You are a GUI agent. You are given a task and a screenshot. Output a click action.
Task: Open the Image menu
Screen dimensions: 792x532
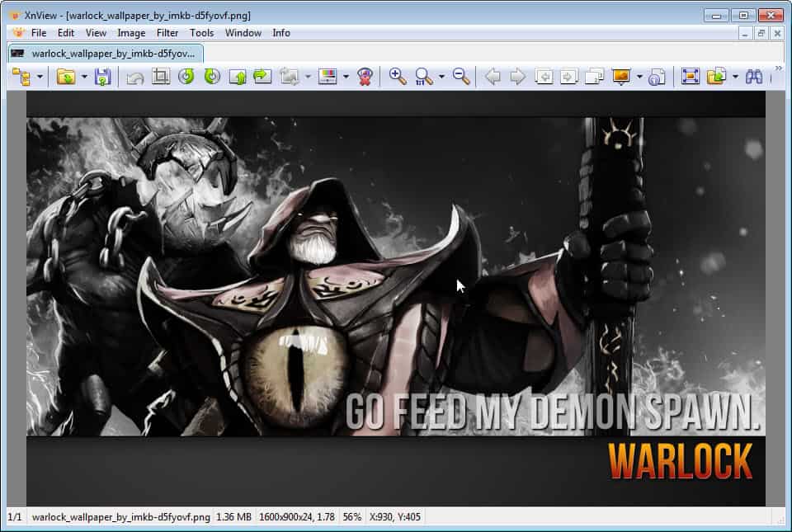pyautogui.click(x=131, y=33)
